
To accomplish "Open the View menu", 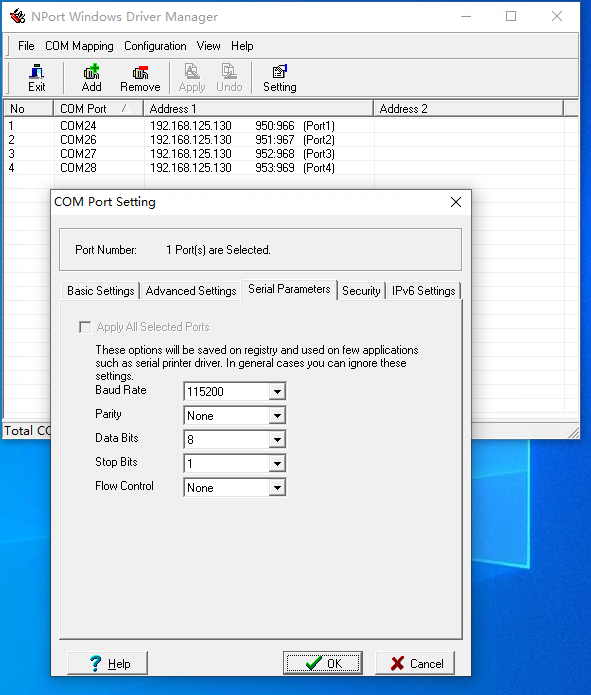I will tap(208, 46).
